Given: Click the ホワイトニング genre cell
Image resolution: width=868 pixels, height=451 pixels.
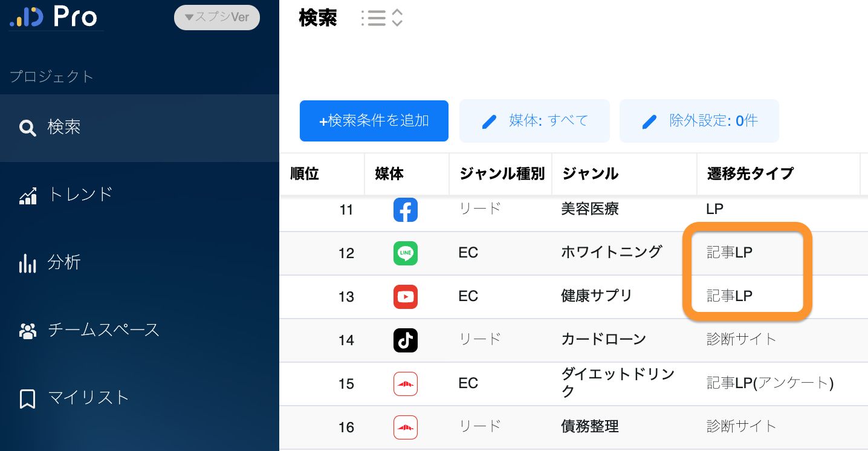Looking at the screenshot, I should pos(612,252).
